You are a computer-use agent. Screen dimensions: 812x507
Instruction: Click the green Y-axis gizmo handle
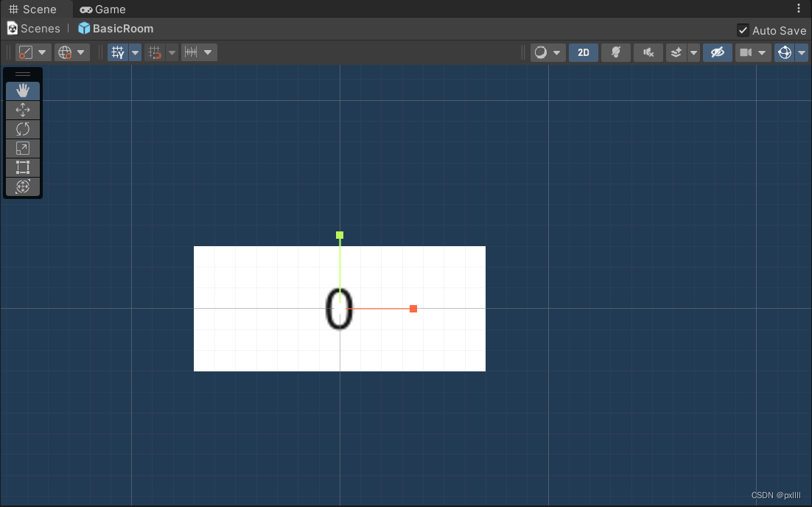pos(340,235)
